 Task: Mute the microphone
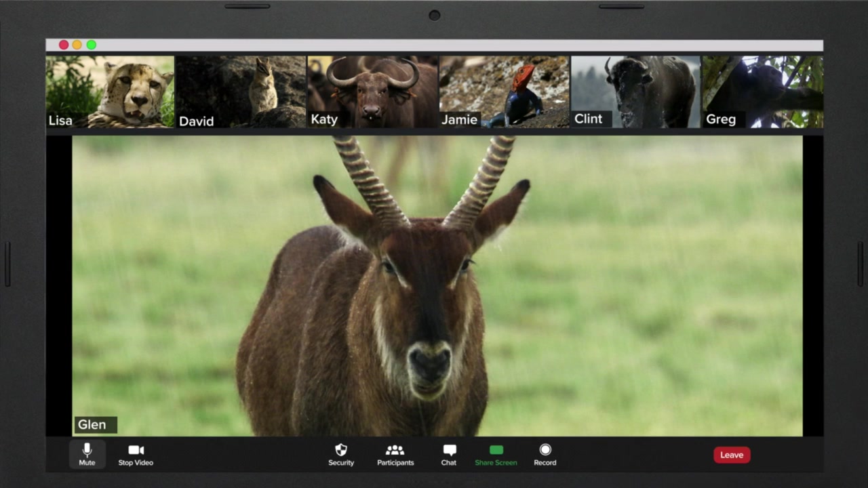[87, 454]
